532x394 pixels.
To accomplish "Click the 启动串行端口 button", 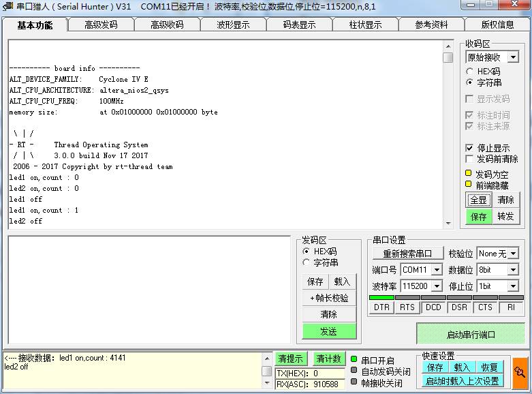I will [x=471, y=335].
